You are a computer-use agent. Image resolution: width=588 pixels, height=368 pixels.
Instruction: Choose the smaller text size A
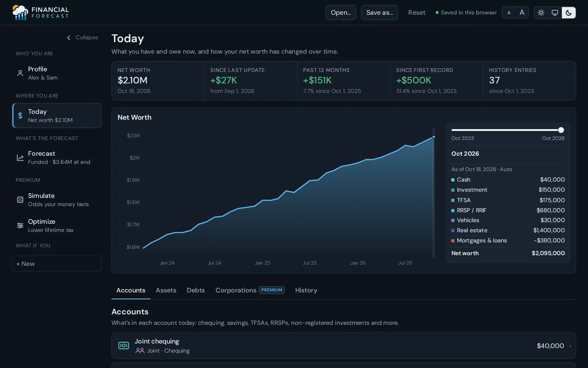509,13
